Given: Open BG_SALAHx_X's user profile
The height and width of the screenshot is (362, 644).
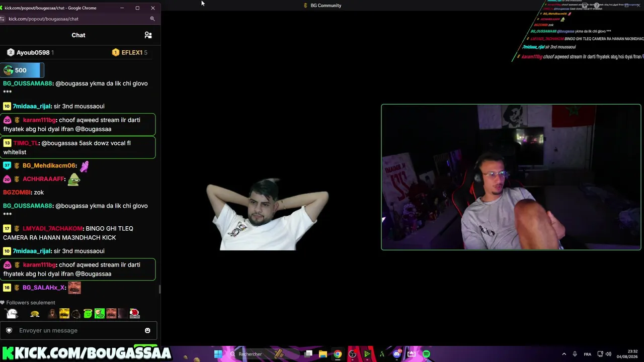Looking at the screenshot, I should point(44,288).
